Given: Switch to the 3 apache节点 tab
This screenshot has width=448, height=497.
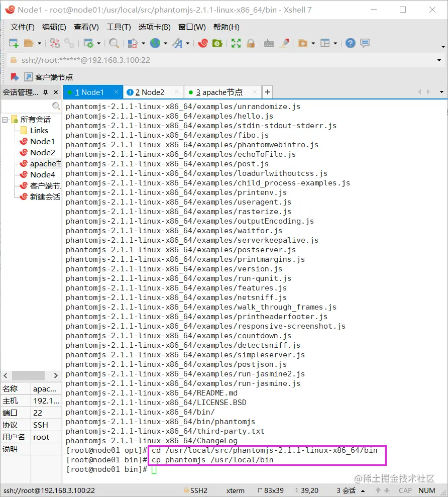Looking at the screenshot, I should (219, 92).
